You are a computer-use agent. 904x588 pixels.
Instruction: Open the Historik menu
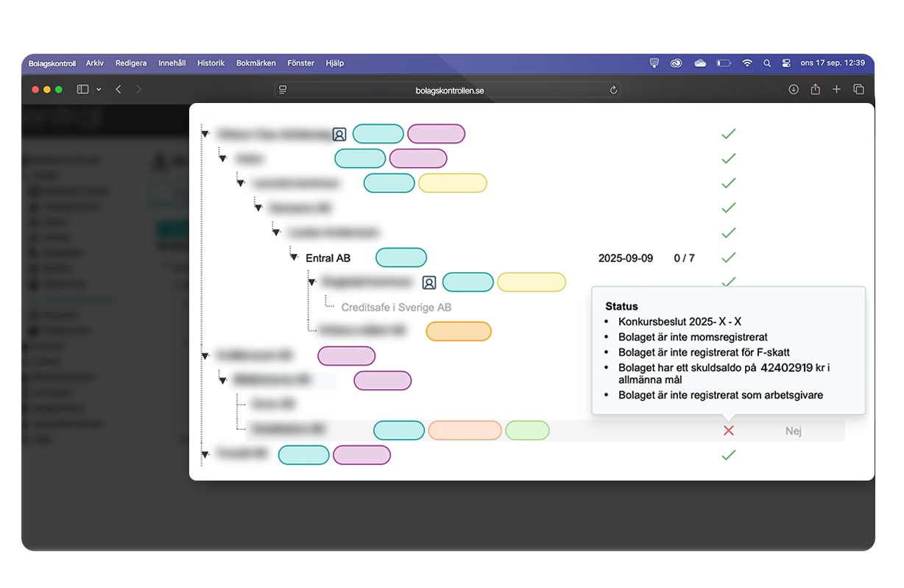211,63
